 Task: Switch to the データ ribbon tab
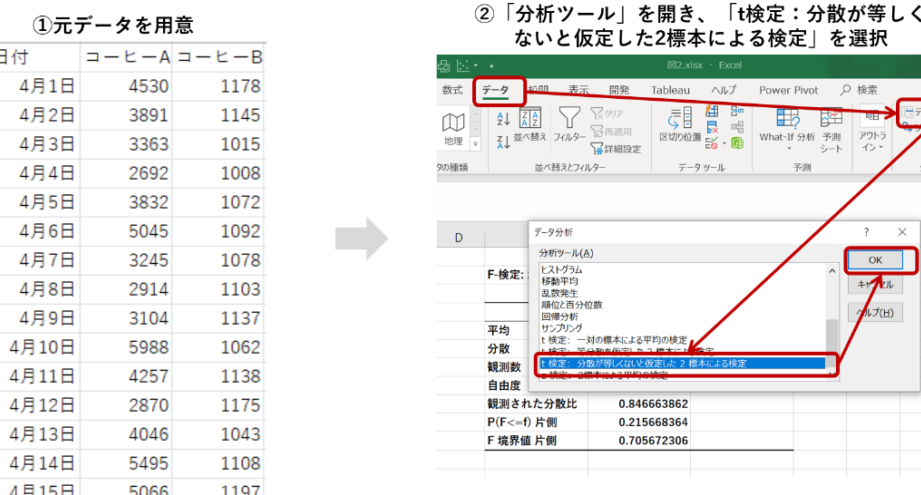pos(495,90)
